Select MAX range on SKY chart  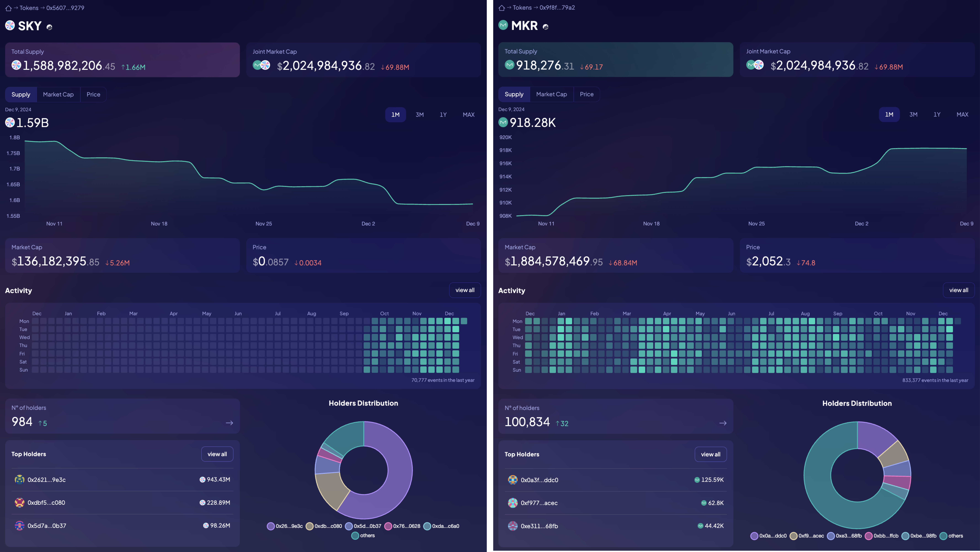[469, 115]
